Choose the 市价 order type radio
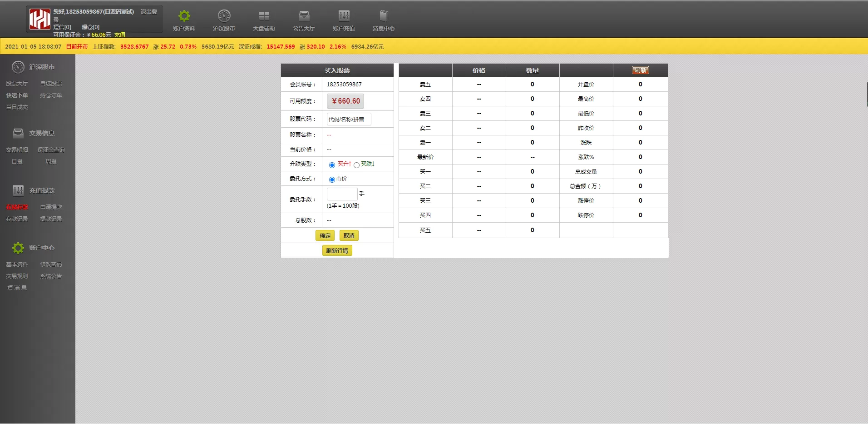This screenshot has height=424, width=868. click(332, 180)
